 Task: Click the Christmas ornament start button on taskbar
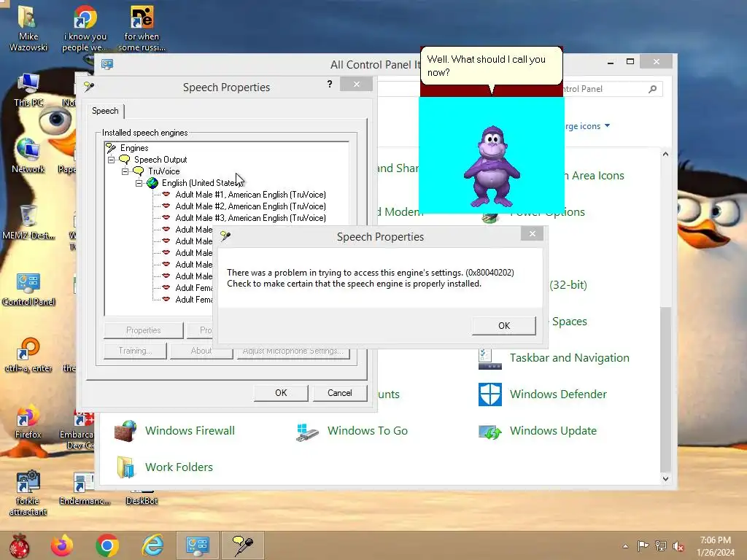(x=20, y=545)
